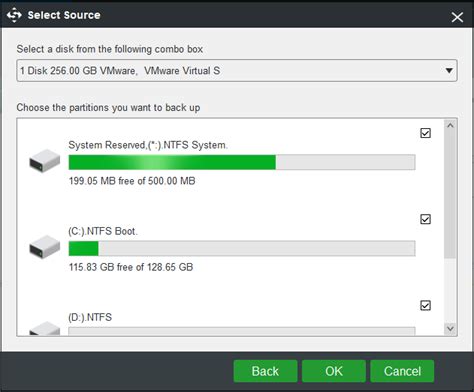Viewport: 474px width, 392px height.
Task: Select the (C:).NTFS Boot partition label
Action: [x=103, y=231]
